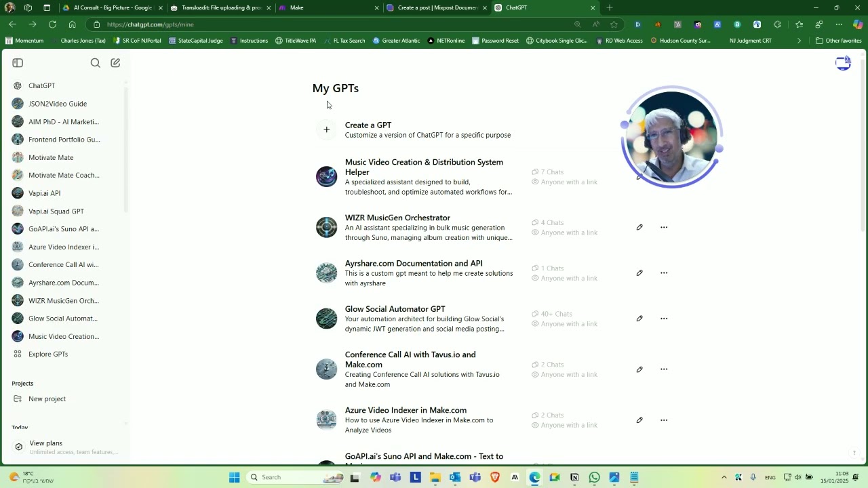Edit the Conference Call AI GPT
The height and width of the screenshot is (488, 868).
639,369
